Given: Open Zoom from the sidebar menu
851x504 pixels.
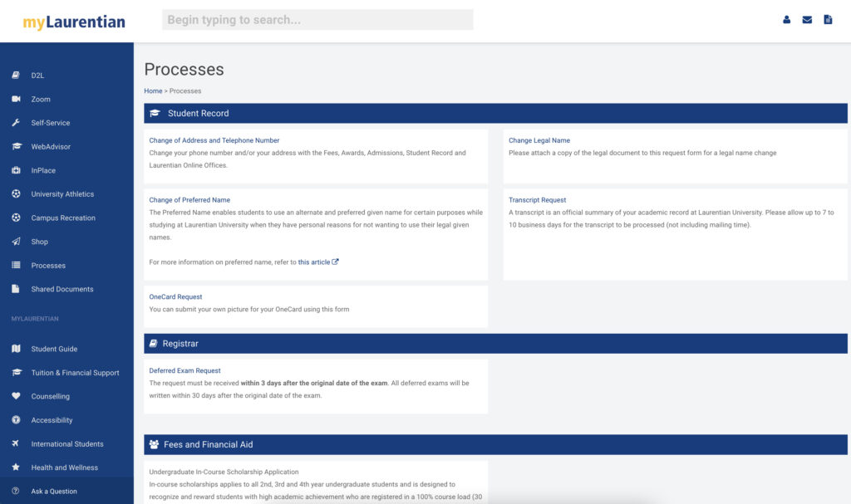Looking at the screenshot, I should tap(41, 100).
